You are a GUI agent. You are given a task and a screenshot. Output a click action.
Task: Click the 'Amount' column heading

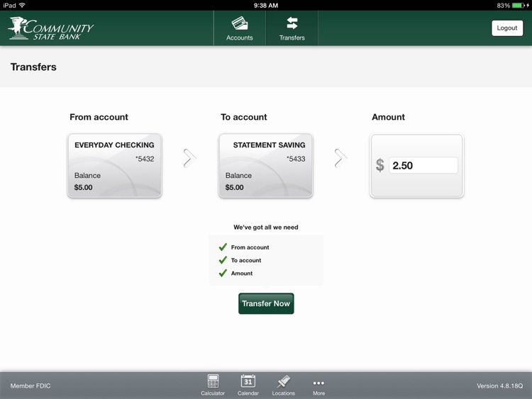(388, 117)
